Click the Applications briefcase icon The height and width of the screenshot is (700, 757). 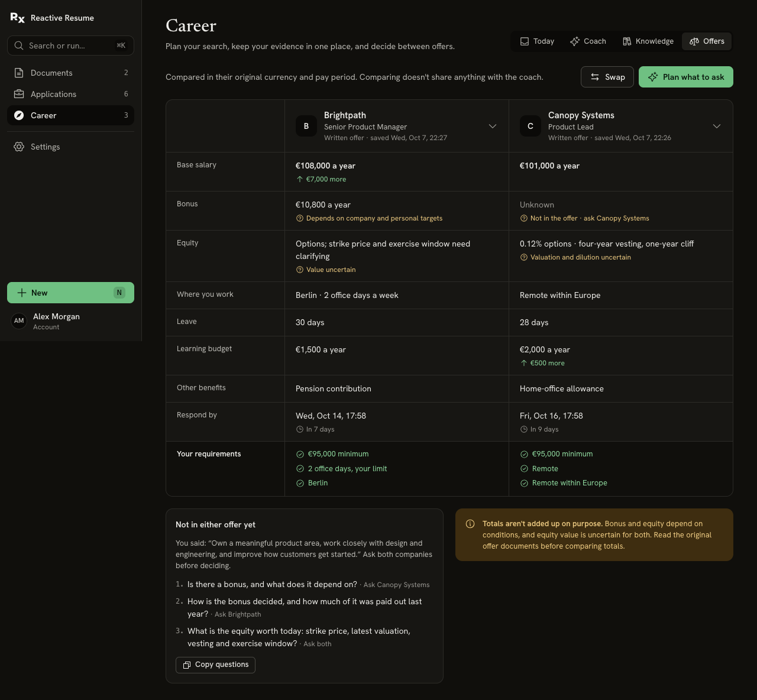point(19,94)
